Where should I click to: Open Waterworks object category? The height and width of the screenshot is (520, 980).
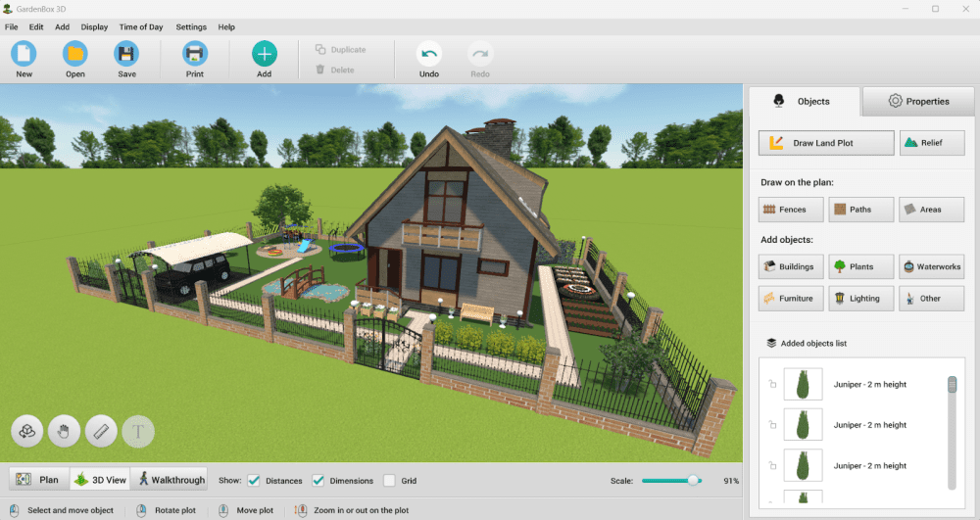click(931, 266)
